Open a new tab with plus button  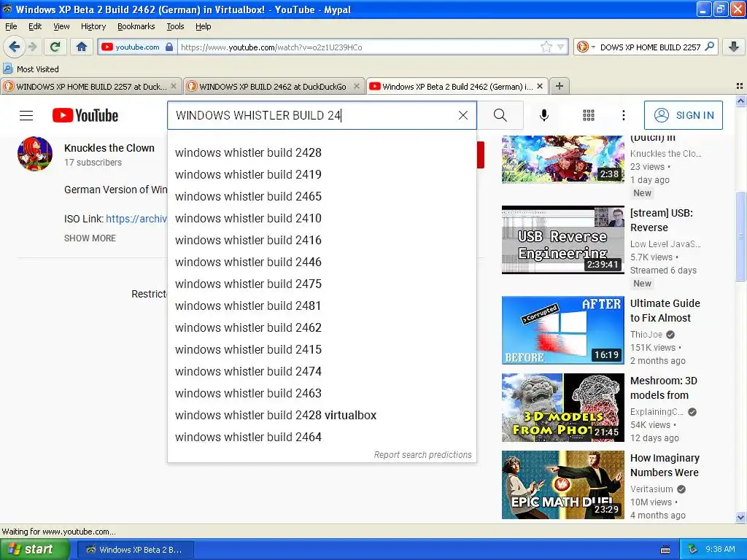pos(560,86)
